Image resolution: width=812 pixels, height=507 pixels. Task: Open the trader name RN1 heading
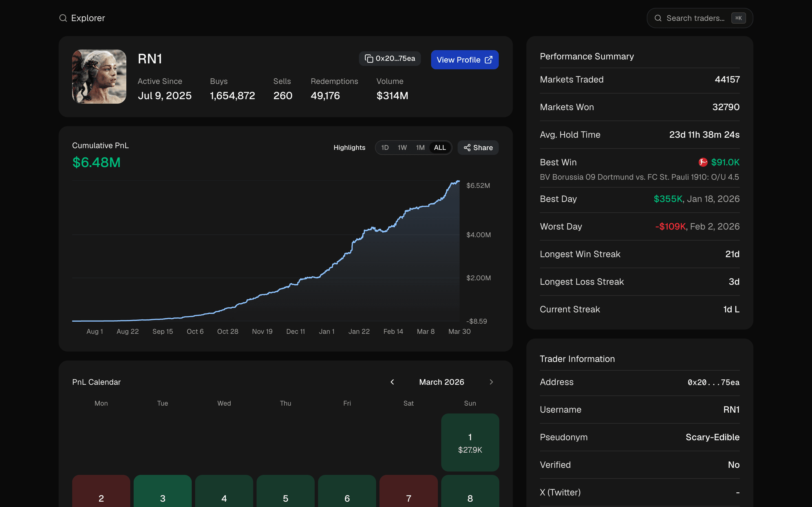pos(150,58)
